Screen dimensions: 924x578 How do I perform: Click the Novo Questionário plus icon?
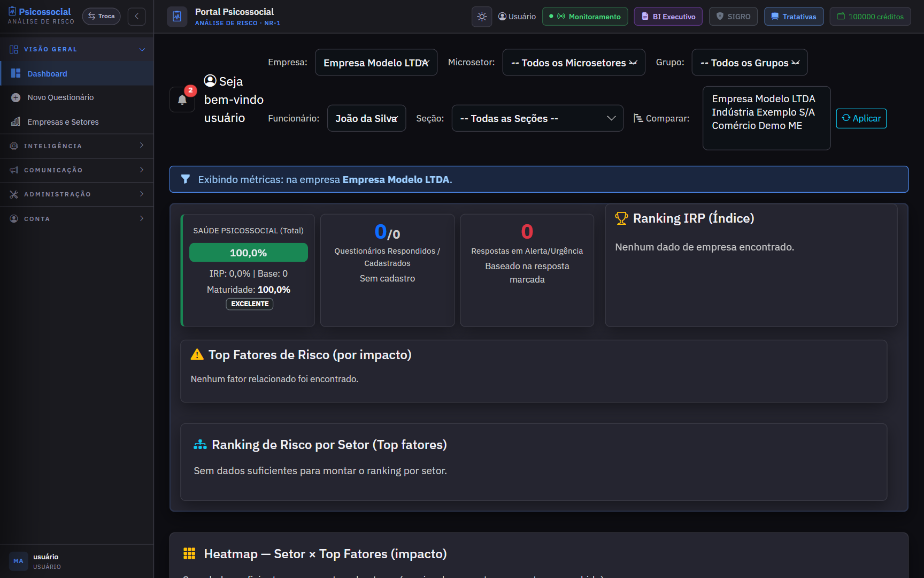(16, 97)
